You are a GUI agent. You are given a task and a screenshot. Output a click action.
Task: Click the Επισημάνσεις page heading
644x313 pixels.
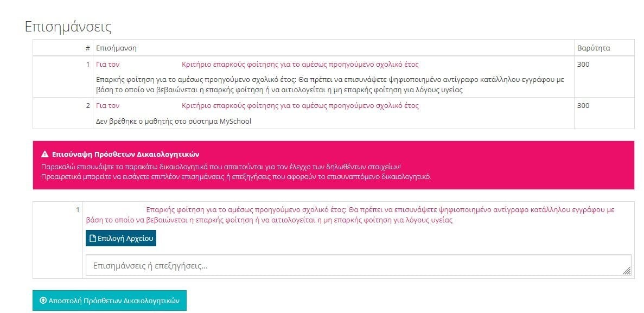tap(68, 27)
